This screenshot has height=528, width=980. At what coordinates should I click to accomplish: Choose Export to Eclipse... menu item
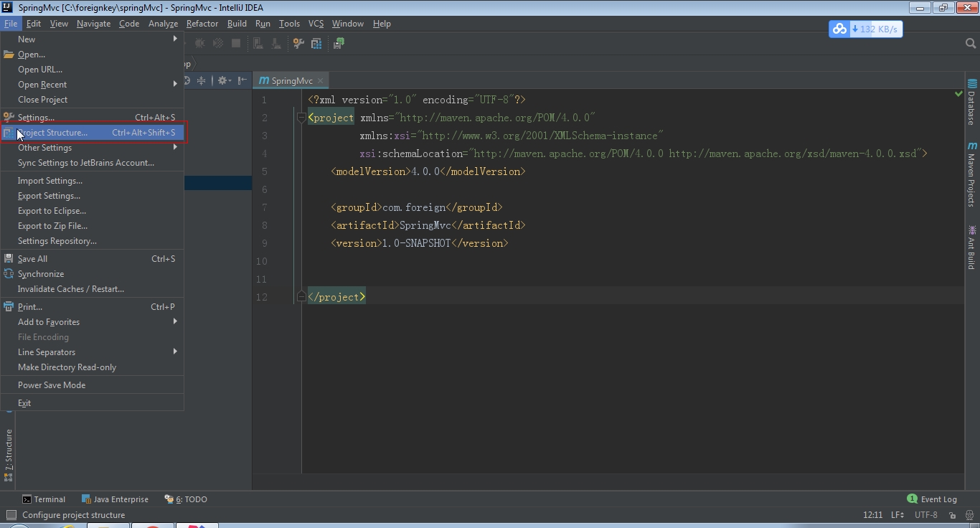pos(92,211)
